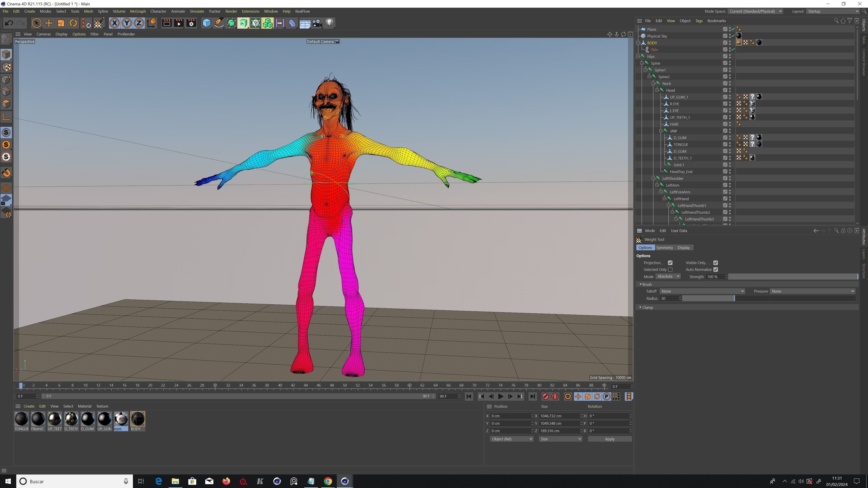The width and height of the screenshot is (868, 488).
Task: Toggle X-axis lock icon
Action: coord(114,23)
